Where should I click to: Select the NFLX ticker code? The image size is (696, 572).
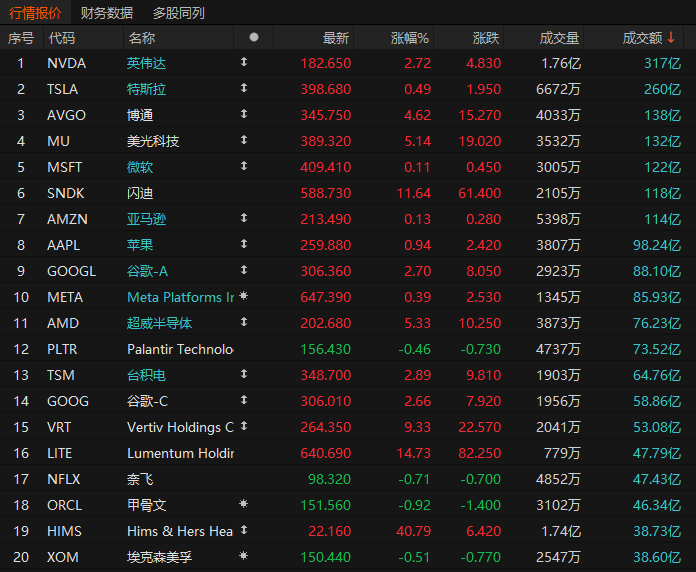click(63, 479)
